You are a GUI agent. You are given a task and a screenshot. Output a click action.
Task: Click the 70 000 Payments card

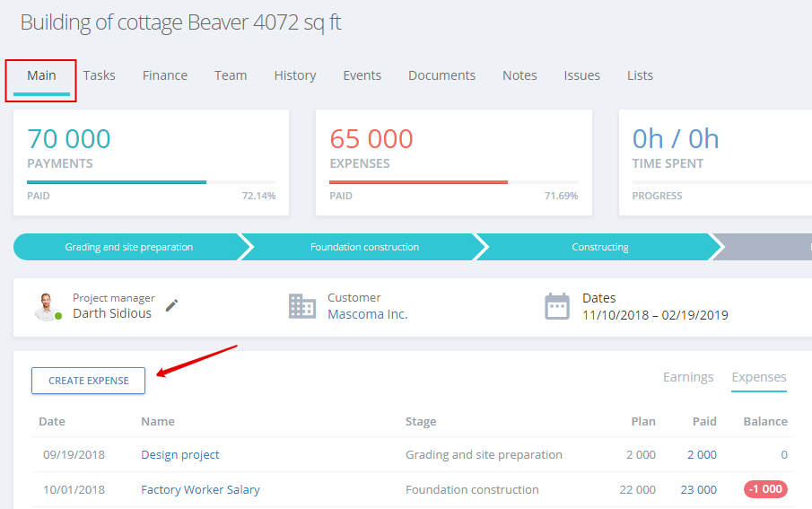tap(152, 162)
